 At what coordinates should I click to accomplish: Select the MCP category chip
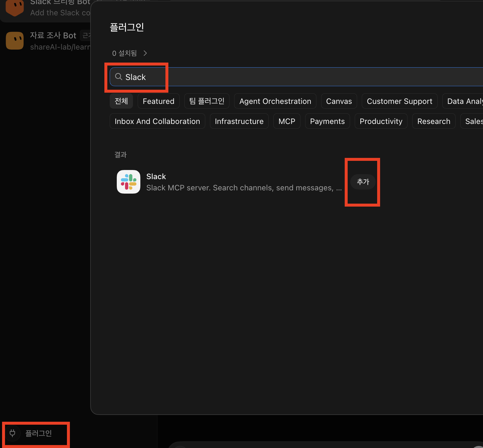pos(287,121)
